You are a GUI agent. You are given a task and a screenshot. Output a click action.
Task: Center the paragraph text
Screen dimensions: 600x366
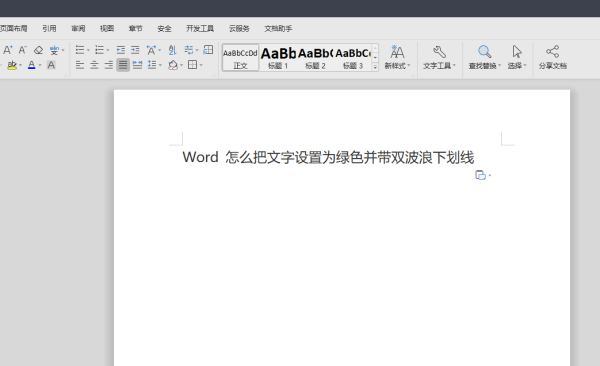[x=94, y=65]
